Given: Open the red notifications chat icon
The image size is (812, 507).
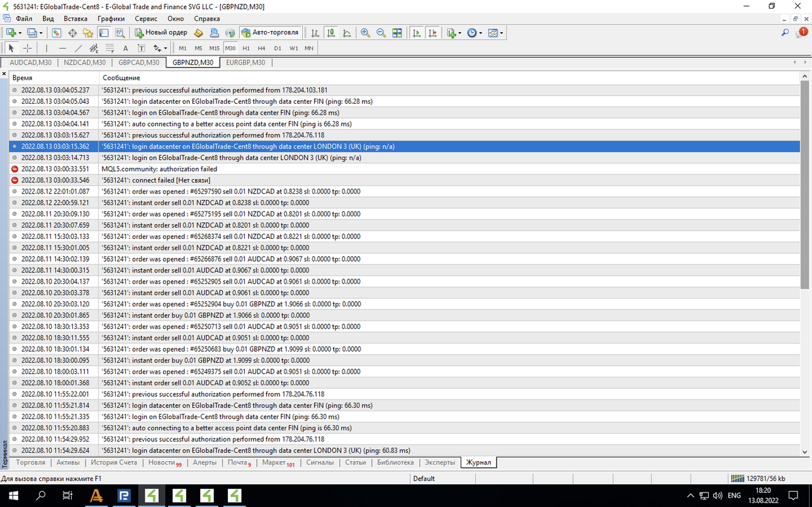Looking at the screenshot, I should [802, 33].
